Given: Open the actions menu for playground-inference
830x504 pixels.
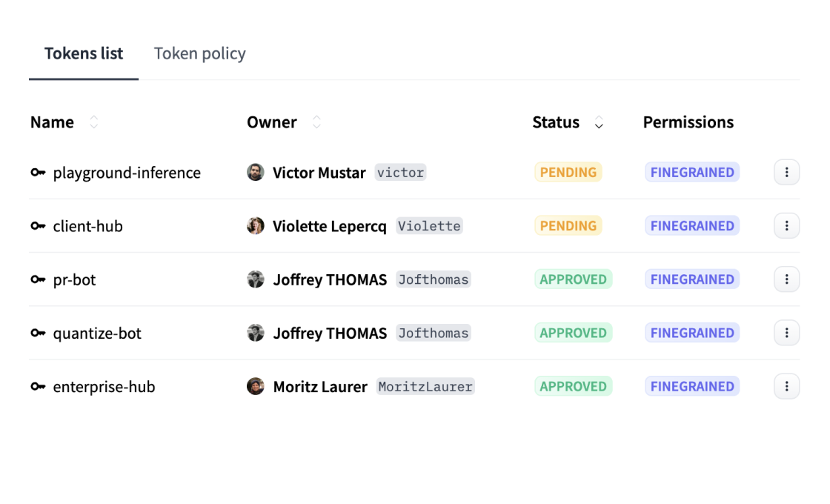Looking at the screenshot, I should coord(786,172).
